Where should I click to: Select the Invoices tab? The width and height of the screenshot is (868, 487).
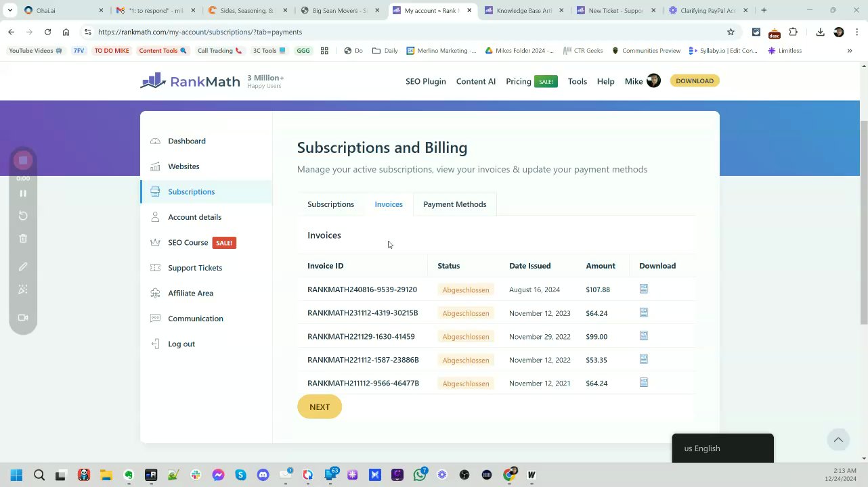pyautogui.click(x=389, y=204)
